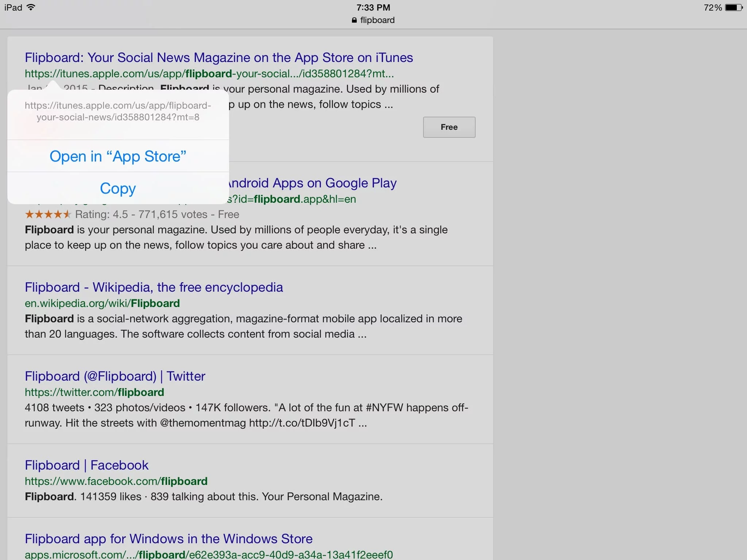Tap the battery indicator icon
Image resolution: width=747 pixels, height=560 pixels.
pyautogui.click(x=734, y=8)
